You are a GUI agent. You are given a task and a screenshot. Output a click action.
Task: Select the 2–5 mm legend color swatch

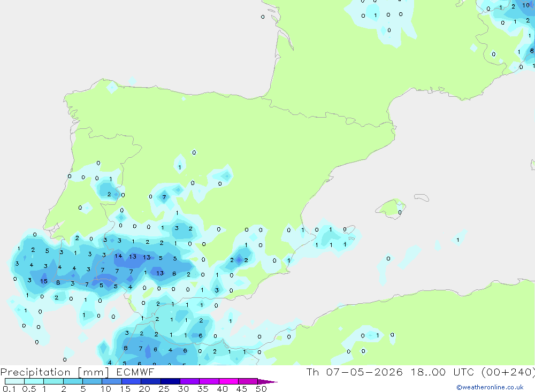pyautogui.click(x=73, y=381)
